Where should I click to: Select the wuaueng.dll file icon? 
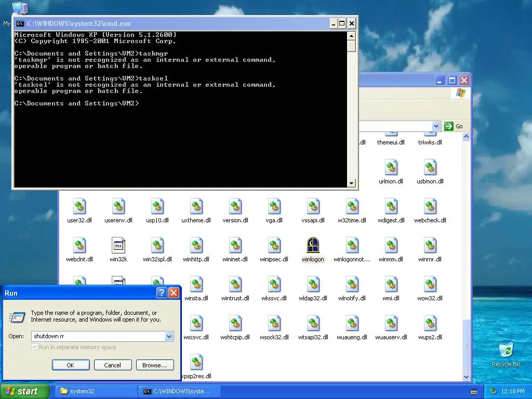pyautogui.click(x=352, y=324)
